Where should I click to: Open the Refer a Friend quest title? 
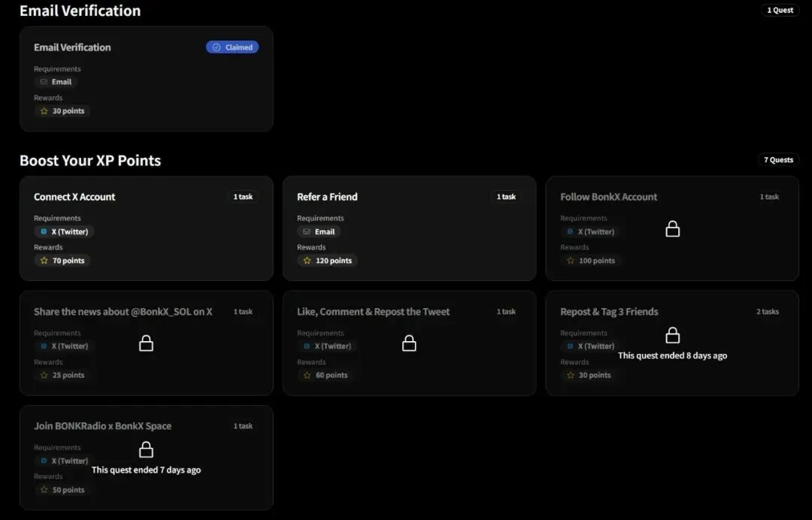(327, 197)
